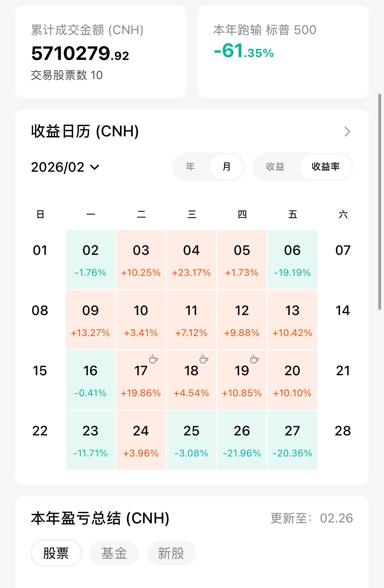The image size is (384, 588).
Task: Open day 26 with -21.96% return
Action: coord(242,440)
